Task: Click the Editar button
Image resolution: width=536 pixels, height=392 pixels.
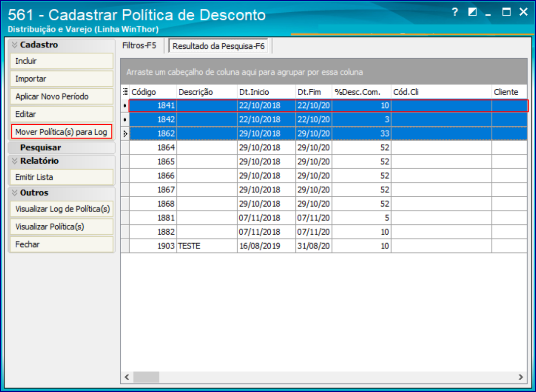Action: 62,114
